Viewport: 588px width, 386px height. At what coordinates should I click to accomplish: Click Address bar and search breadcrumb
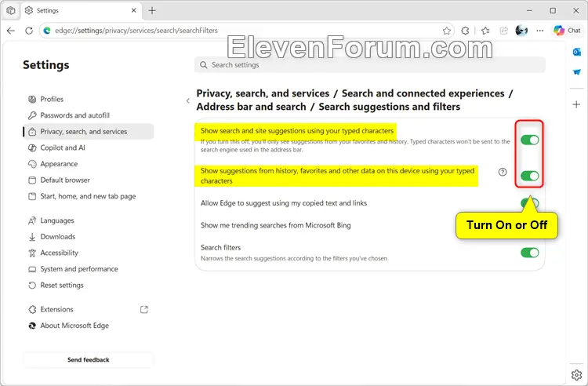pos(251,107)
